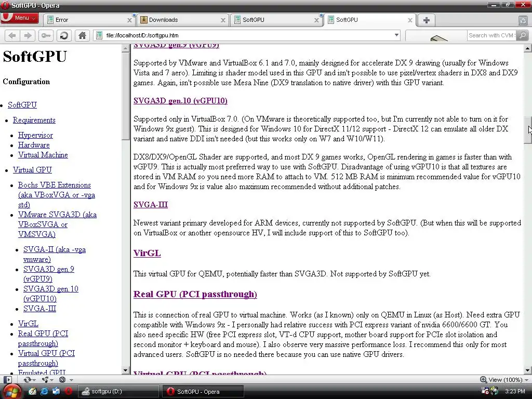The height and width of the screenshot is (399, 532).
Task: Click the system tray clock 3:23 PM
Action: 515,391
